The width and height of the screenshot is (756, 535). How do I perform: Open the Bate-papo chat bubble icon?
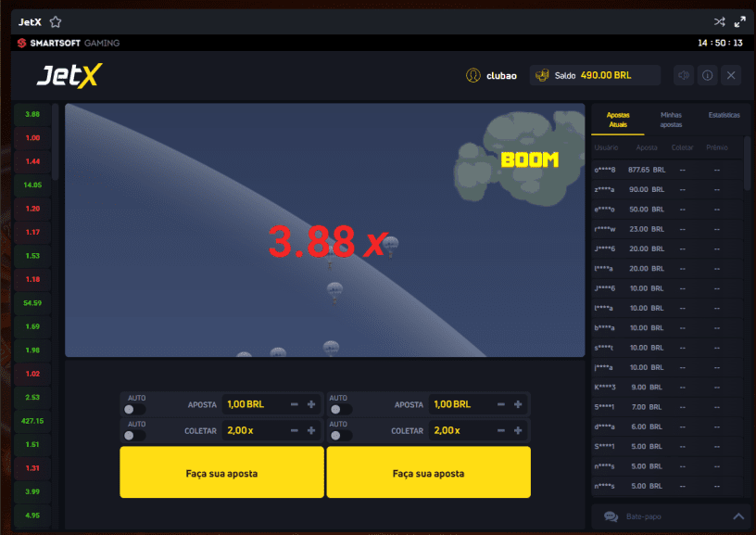(611, 516)
